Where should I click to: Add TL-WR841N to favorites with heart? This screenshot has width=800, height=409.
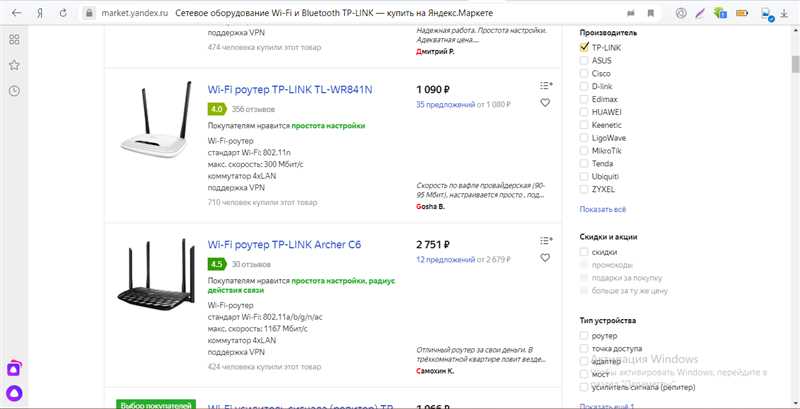(545, 103)
